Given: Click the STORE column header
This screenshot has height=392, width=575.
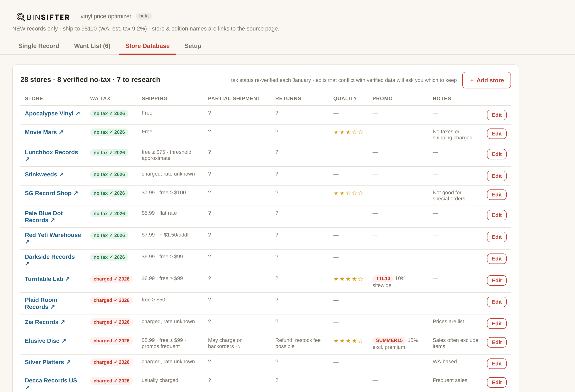Looking at the screenshot, I should [x=34, y=98].
